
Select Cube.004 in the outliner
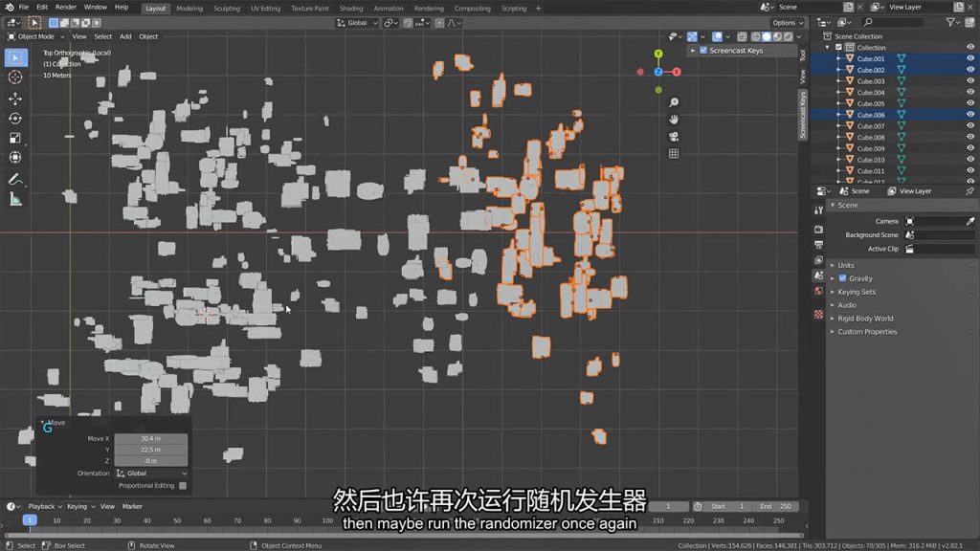(871, 93)
